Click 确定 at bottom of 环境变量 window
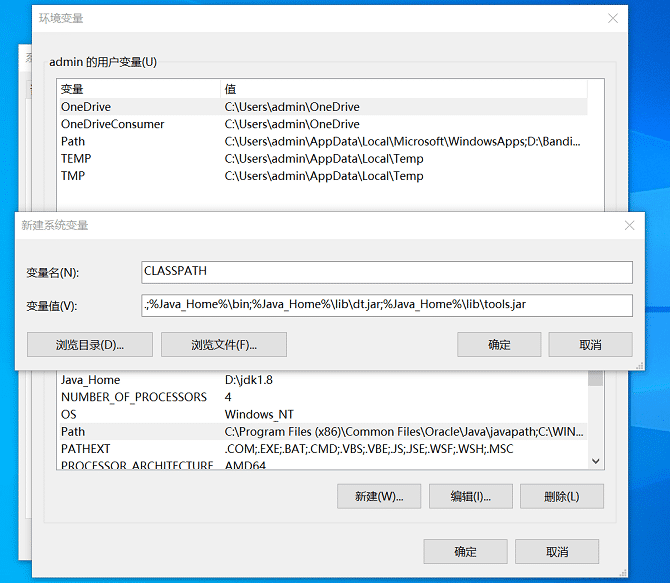 (465, 551)
